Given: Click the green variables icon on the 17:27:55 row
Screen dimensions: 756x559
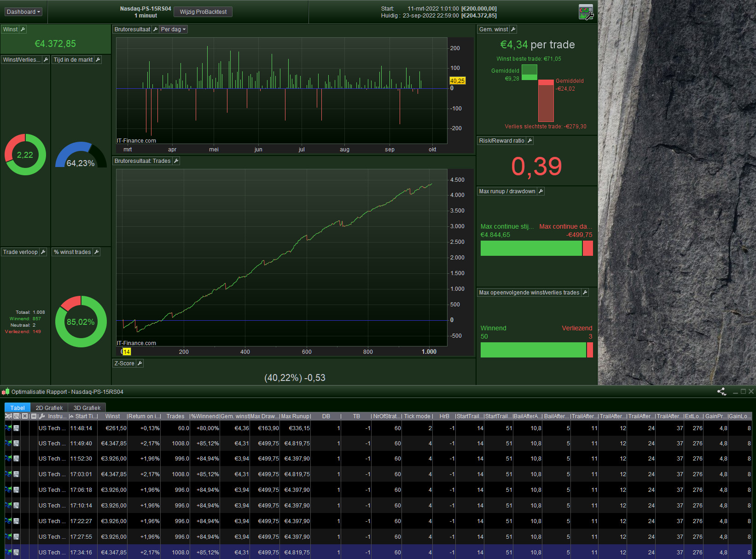Looking at the screenshot, I should click(8, 537).
